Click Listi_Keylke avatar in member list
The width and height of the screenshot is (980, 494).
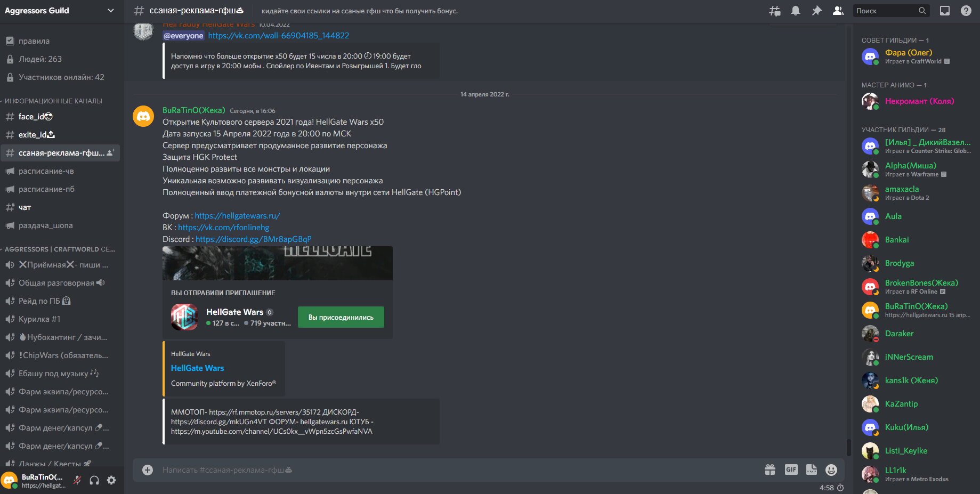[x=870, y=451]
